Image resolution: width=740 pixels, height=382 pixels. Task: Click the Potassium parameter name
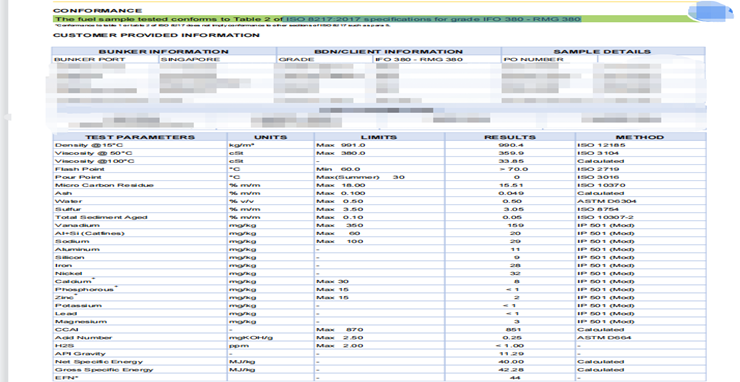pyautogui.click(x=78, y=306)
